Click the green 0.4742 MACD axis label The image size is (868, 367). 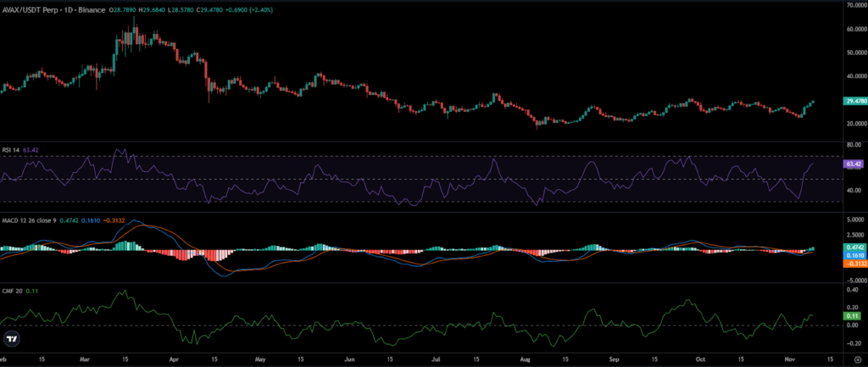click(x=854, y=247)
